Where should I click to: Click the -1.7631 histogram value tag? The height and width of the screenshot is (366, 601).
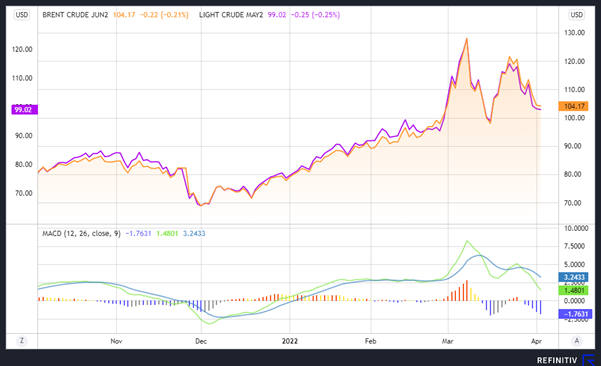click(x=575, y=314)
